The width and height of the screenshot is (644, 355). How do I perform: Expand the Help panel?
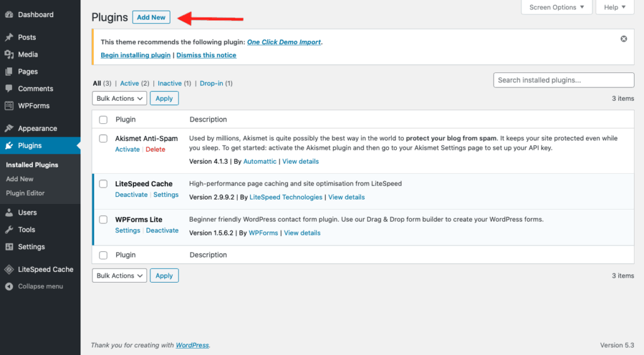point(615,8)
